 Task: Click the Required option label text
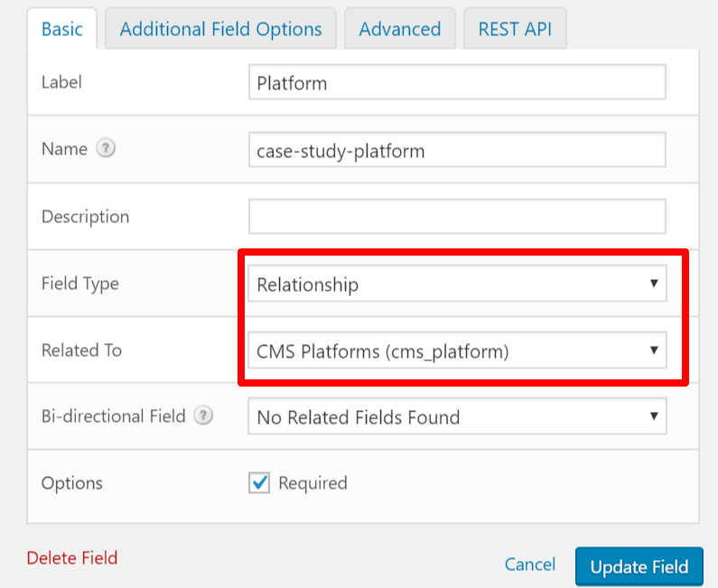pos(313,483)
